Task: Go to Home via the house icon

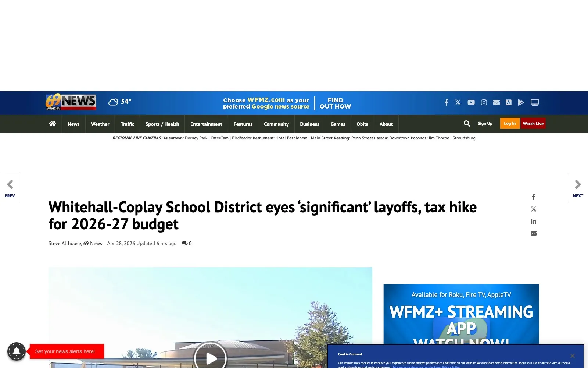Action: [x=52, y=124]
